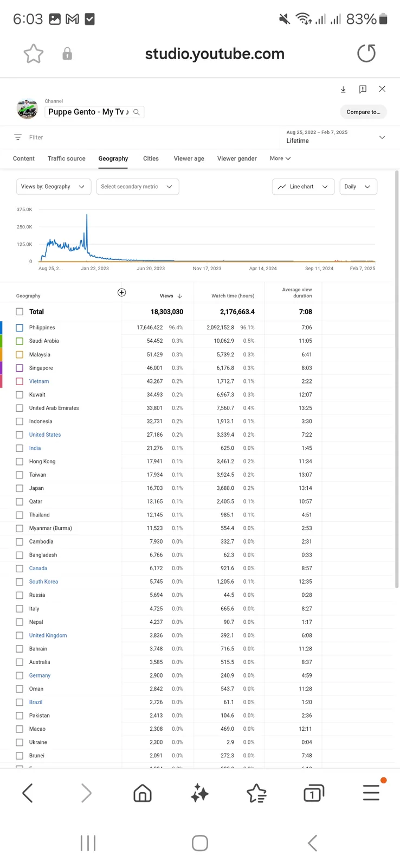Open the Brazil geography link
400x868 pixels.
(x=36, y=702)
